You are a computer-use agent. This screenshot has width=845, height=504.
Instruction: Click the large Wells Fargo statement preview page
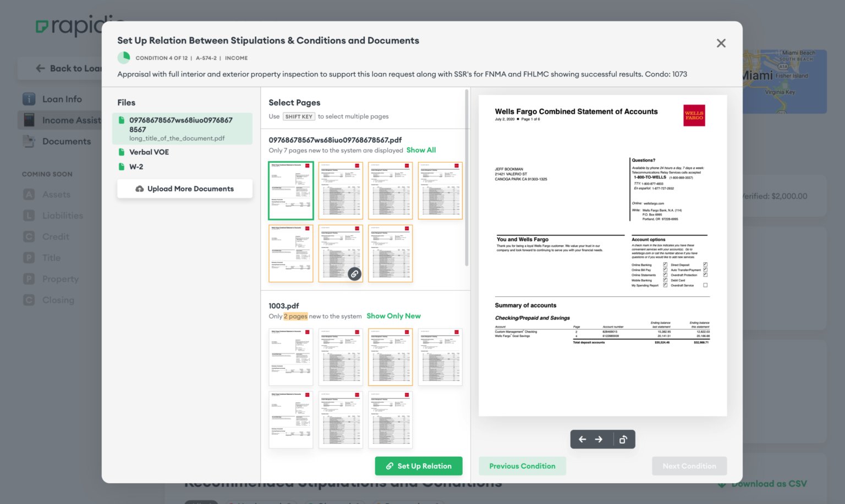[x=603, y=256]
